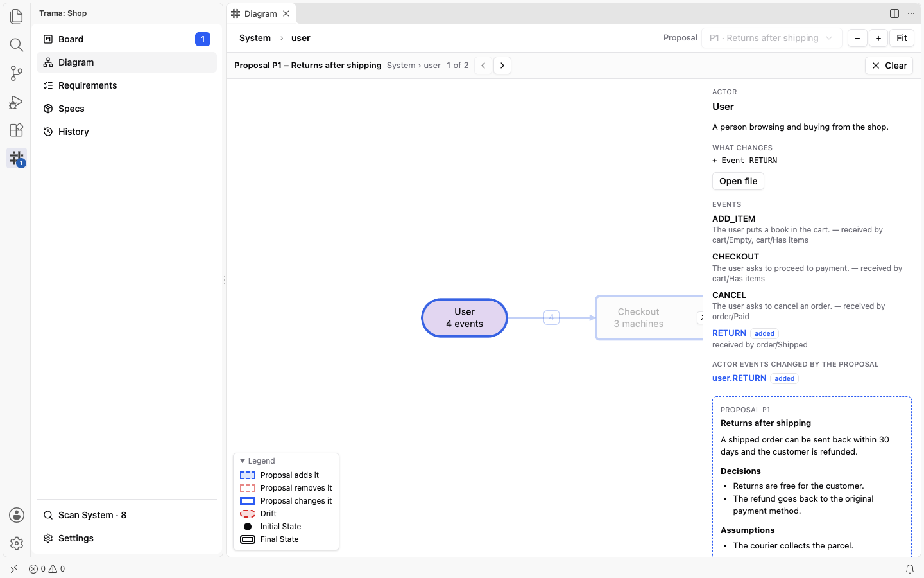Viewport: 924px width, 578px height.
Task: Open notifications bell in status bar
Action: click(910, 568)
